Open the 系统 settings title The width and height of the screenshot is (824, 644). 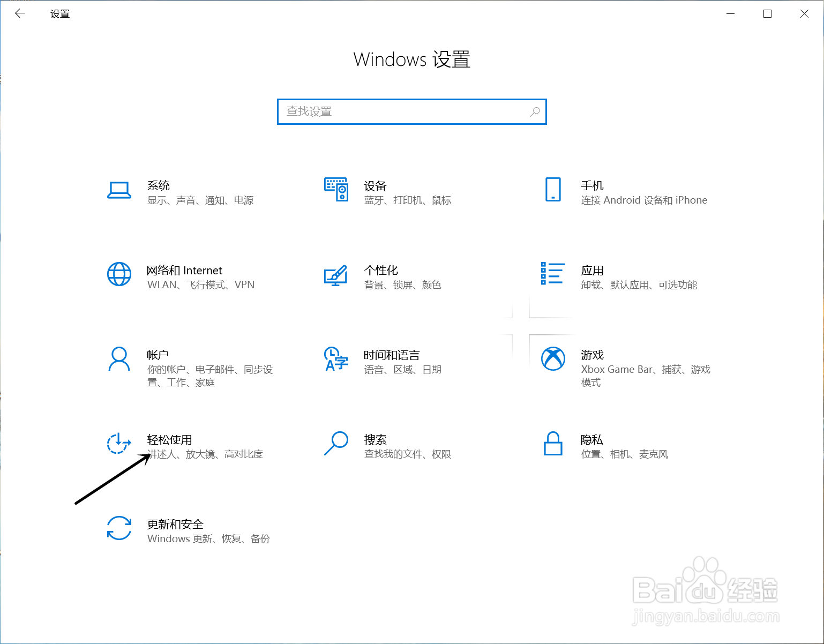(159, 185)
